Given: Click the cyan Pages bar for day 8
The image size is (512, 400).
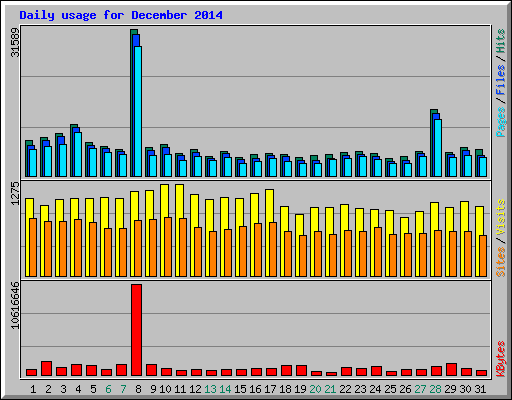Looking at the screenshot, I should click(138, 111).
